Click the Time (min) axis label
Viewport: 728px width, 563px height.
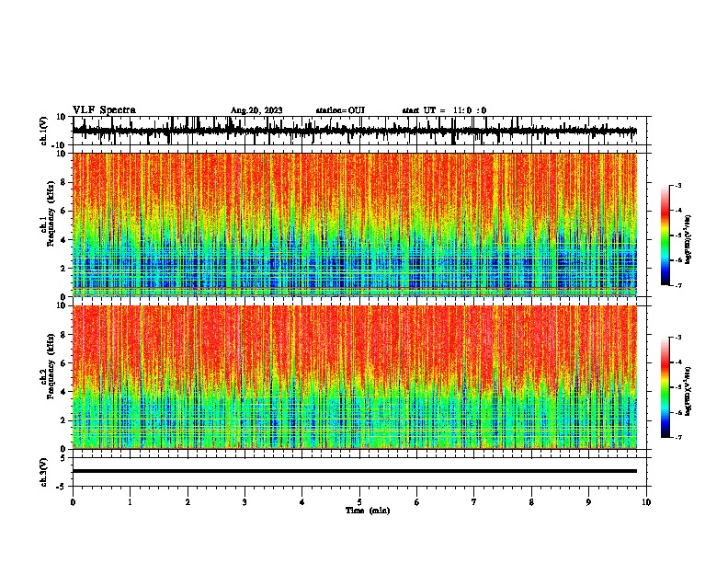[x=368, y=511]
